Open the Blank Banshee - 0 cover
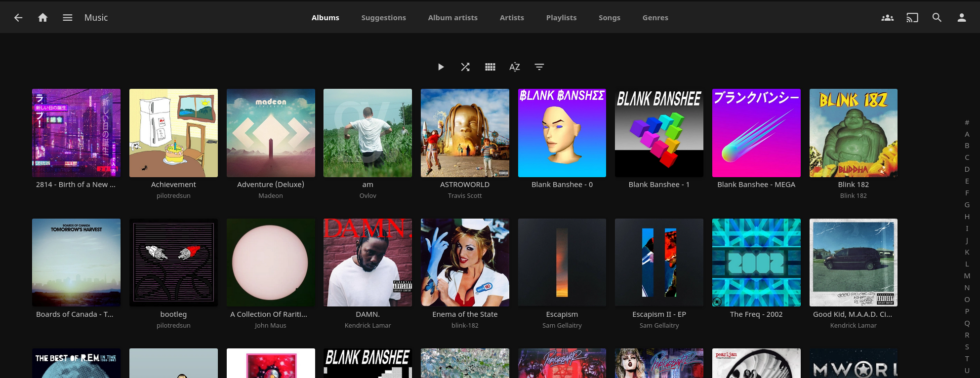 (562, 133)
